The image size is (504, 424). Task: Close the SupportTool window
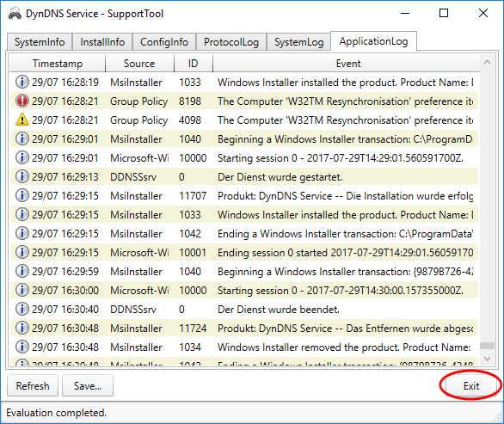[483, 13]
